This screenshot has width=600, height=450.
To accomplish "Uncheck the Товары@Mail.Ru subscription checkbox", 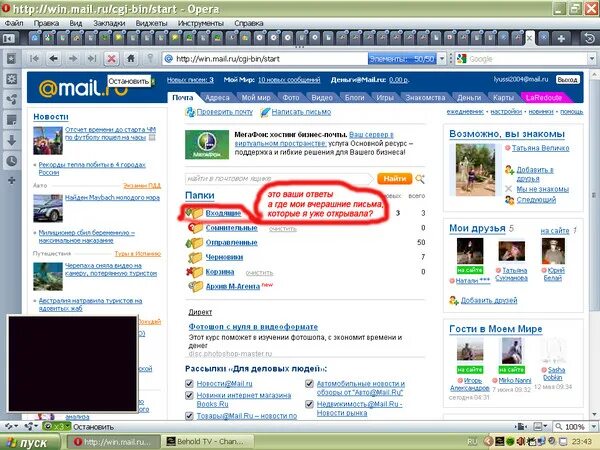I will click(x=189, y=416).
